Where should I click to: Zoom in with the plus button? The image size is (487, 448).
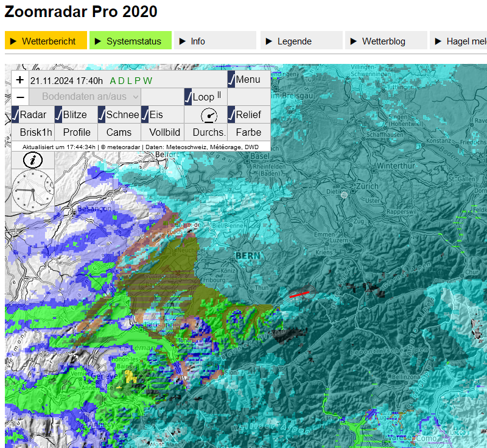pyautogui.click(x=20, y=80)
